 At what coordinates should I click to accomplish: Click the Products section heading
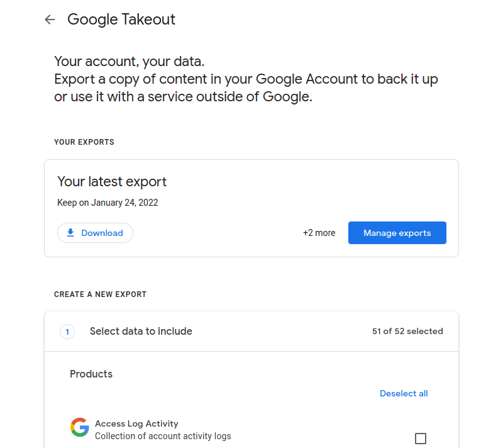pyautogui.click(x=91, y=374)
